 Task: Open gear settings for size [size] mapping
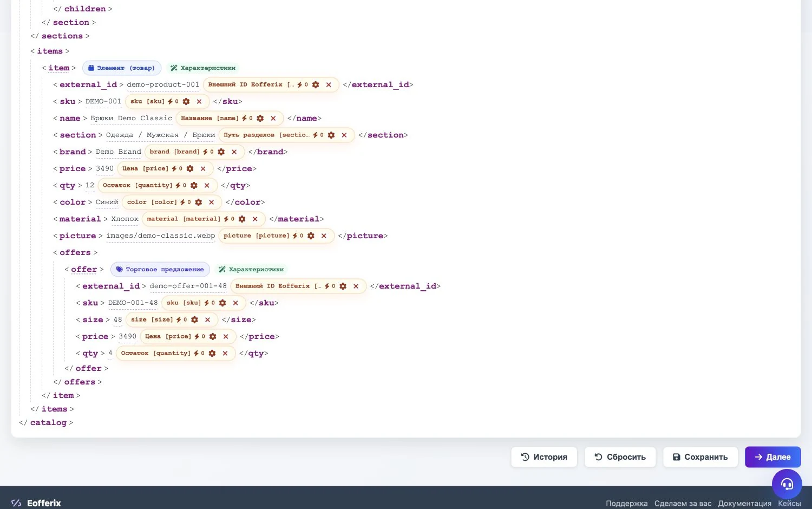194,320
